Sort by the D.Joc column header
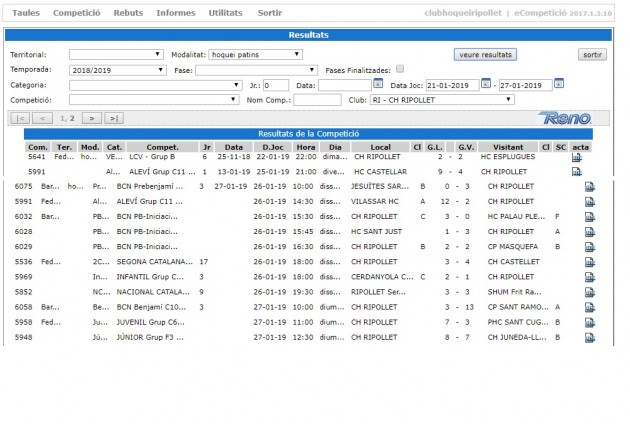Image resolution: width=630 pixels, height=424 pixels. click(273, 147)
